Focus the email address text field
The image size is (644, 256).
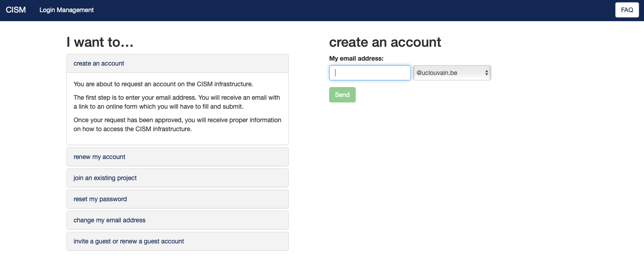click(370, 73)
